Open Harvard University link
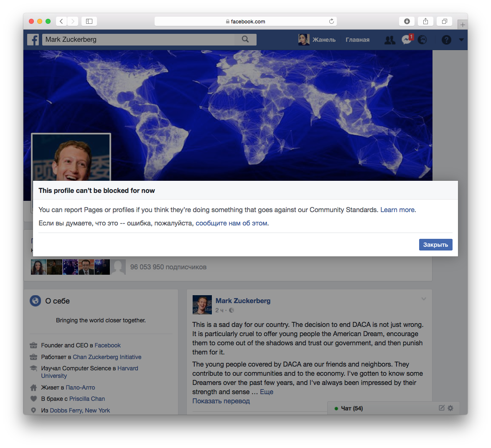 tap(89, 372)
